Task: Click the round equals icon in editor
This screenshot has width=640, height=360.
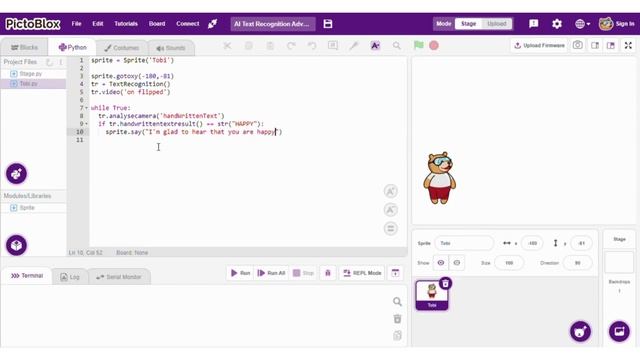Action: coord(391,229)
